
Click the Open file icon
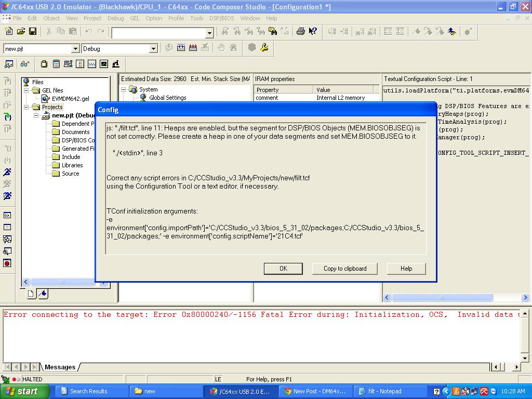(x=21, y=31)
